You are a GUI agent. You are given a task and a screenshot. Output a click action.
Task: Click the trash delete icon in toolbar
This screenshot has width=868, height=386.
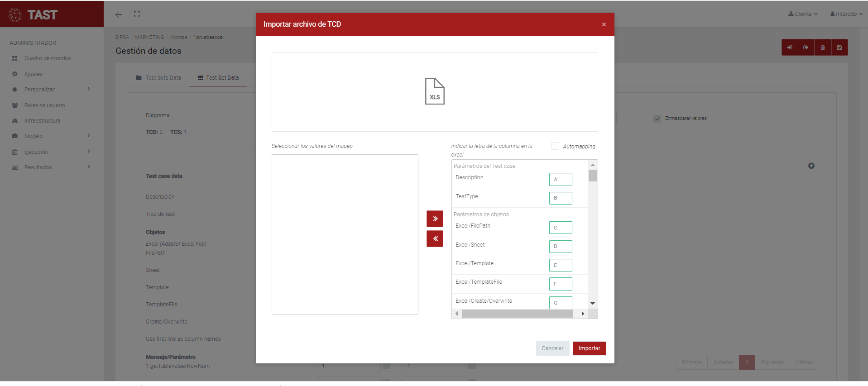(x=822, y=48)
